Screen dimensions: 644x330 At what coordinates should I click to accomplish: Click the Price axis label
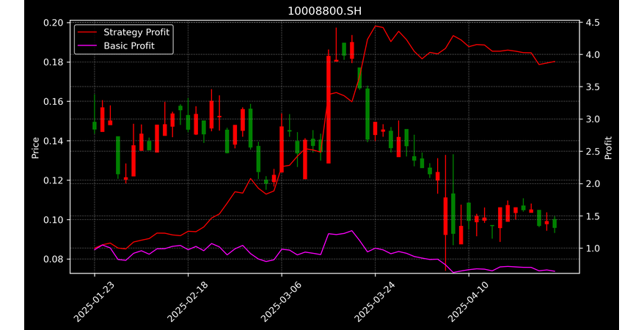pos(35,147)
